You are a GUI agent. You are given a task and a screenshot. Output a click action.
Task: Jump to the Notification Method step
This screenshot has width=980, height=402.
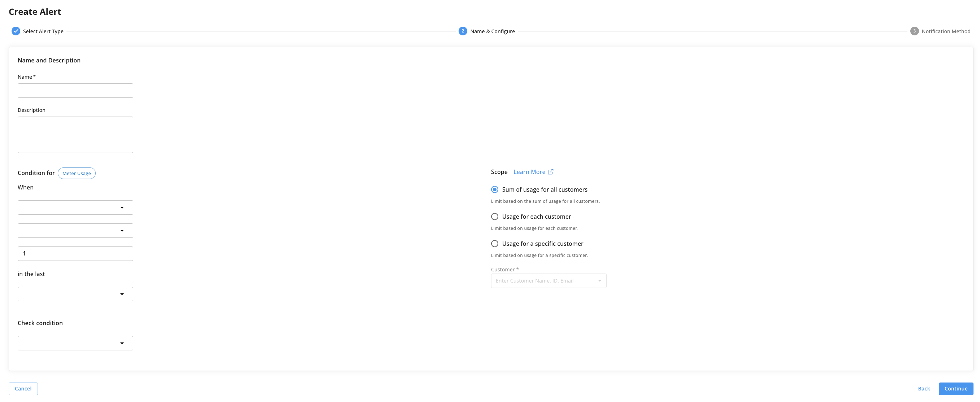tap(945, 31)
